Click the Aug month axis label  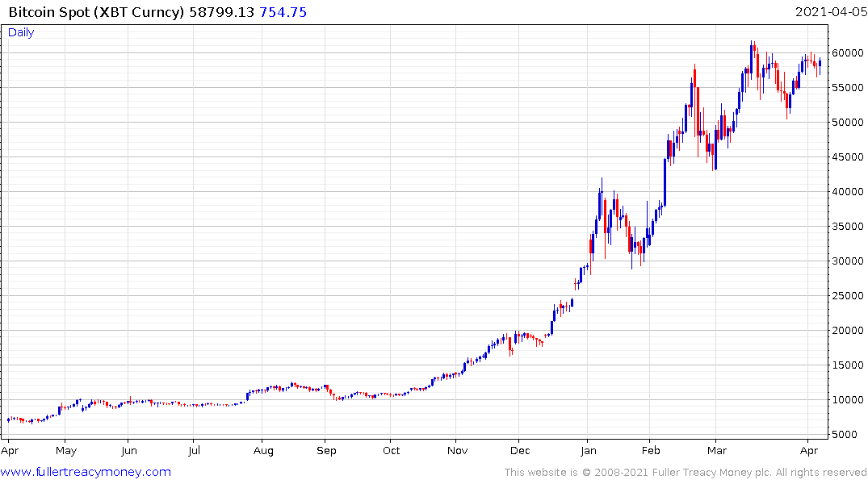263,451
